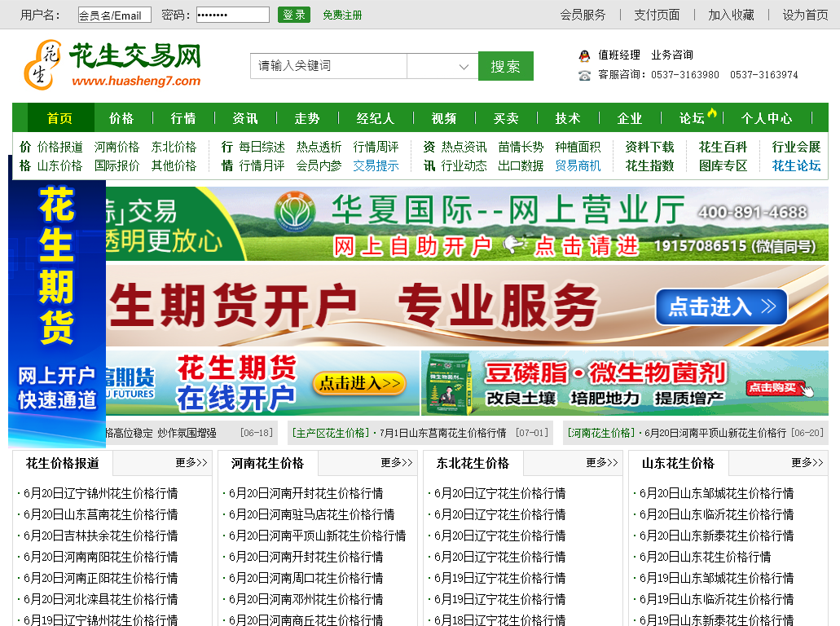
Task: Click the 花生交易网 site logo
Action: (112, 65)
